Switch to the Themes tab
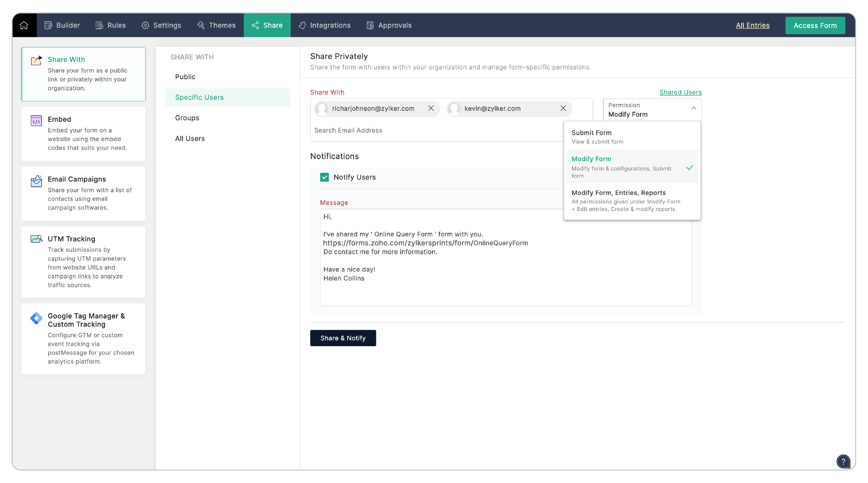Image resolution: width=868 pixels, height=483 pixels. point(216,25)
